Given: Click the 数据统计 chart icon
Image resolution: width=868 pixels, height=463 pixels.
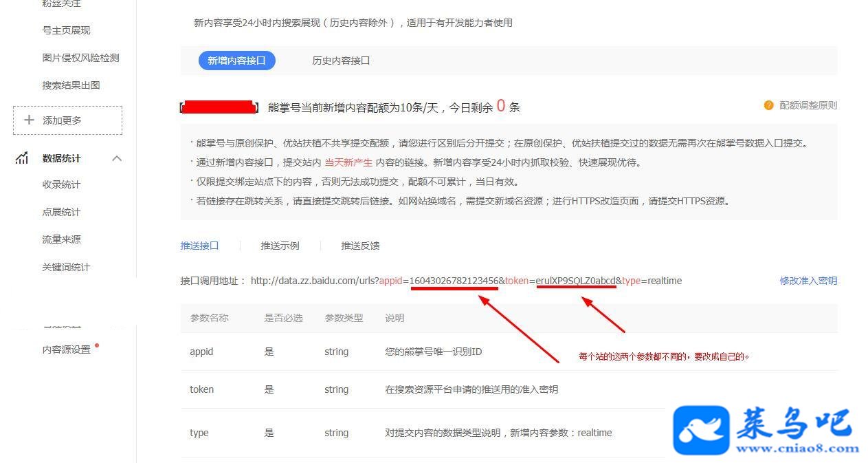Looking at the screenshot, I should pyautogui.click(x=22, y=158).
